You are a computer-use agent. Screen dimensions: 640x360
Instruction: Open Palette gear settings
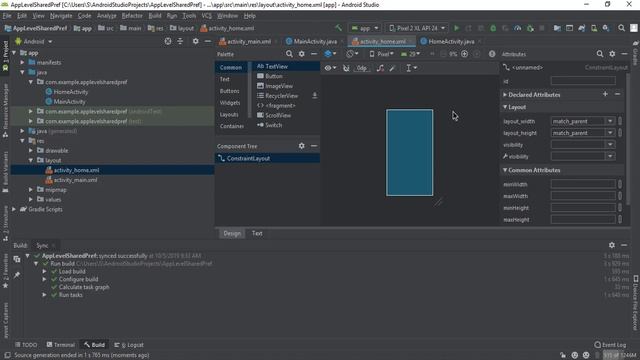coord(302,54)
